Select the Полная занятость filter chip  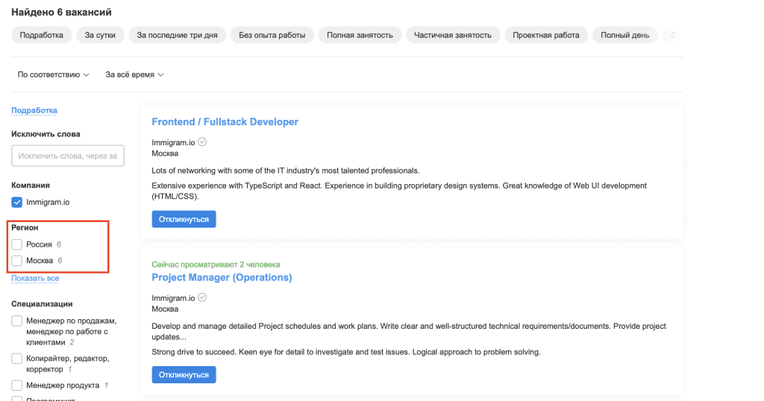(x=360, y=35)
